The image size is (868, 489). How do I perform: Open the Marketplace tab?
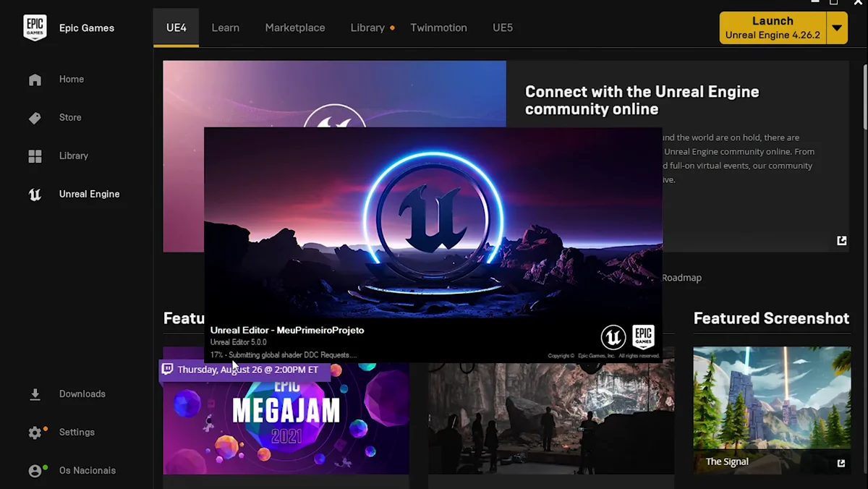[x=295, y=27]
